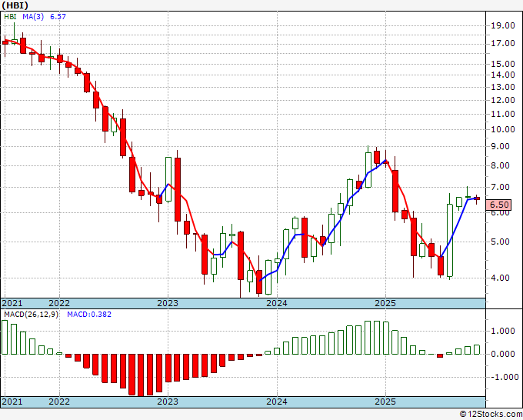Click the tall green candlestick before 2023
This screenshot has width=523, height=420.
tap(168, 179)
